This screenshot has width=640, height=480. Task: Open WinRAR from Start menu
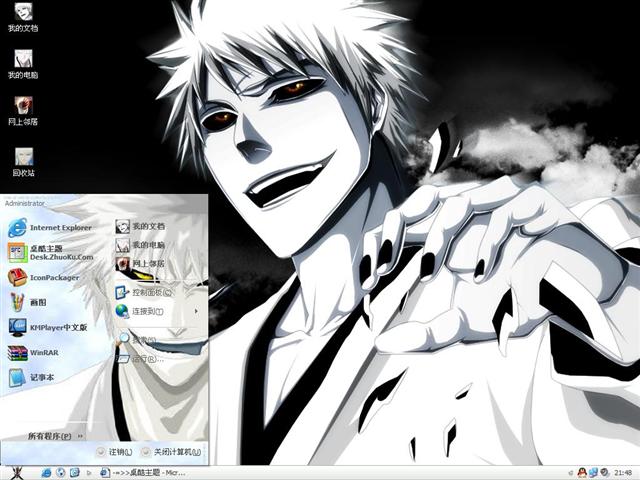pyautogui.click(x=33, y=352)
